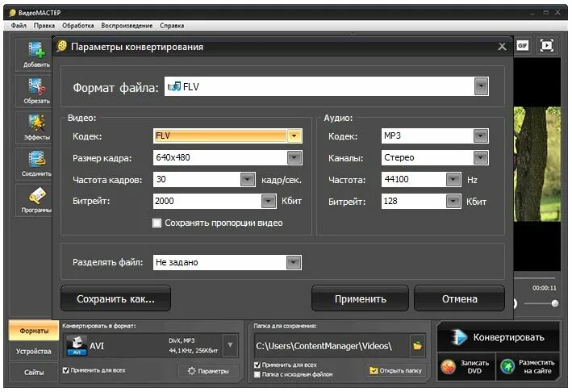Click the Отмена button
The image size is (572, 392).
point(459,298)
